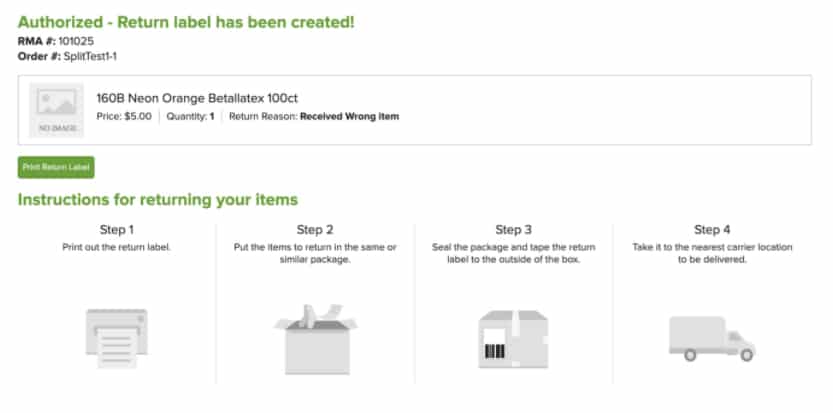Click the 'Print out the return label' instruction
833x413 pixels.
click(117, 247)
